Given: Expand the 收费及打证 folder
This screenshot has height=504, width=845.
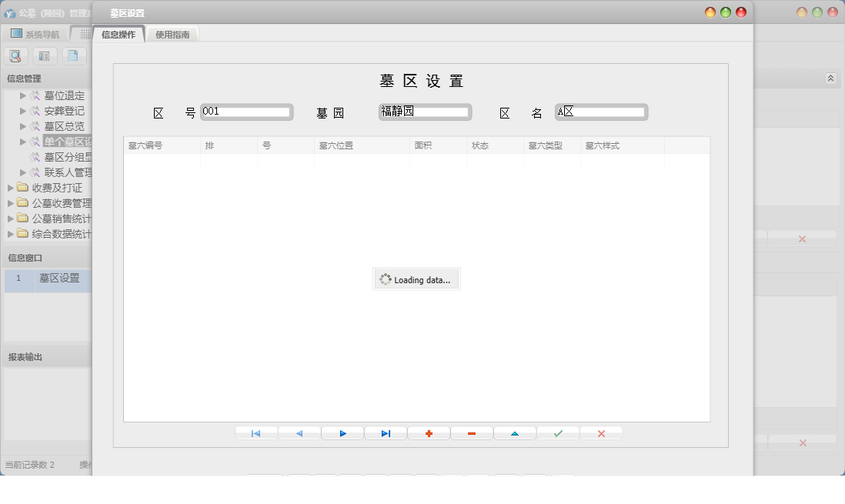Looking at the screenshot, I should click(11, 188).
